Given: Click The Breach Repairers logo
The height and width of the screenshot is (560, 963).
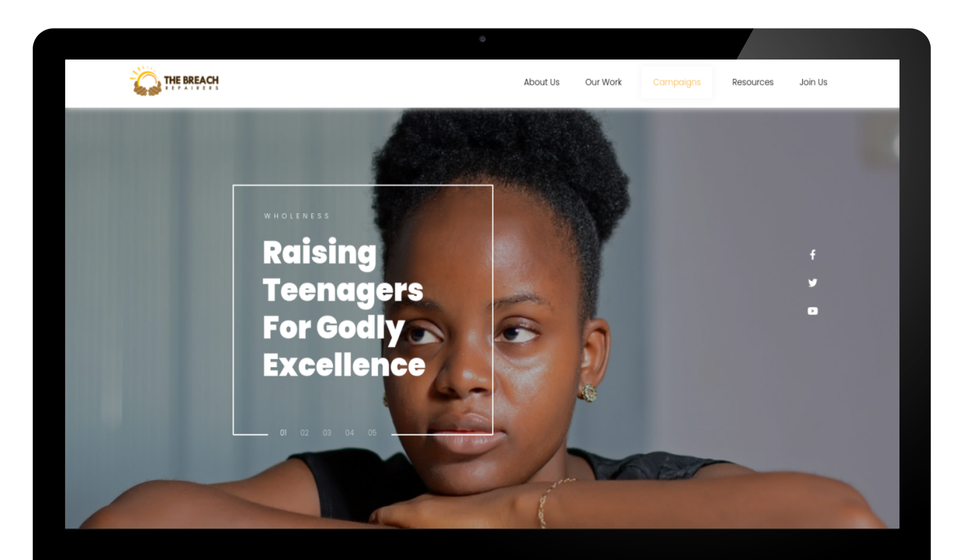Looking at the screenshot, I should [174, 81].
